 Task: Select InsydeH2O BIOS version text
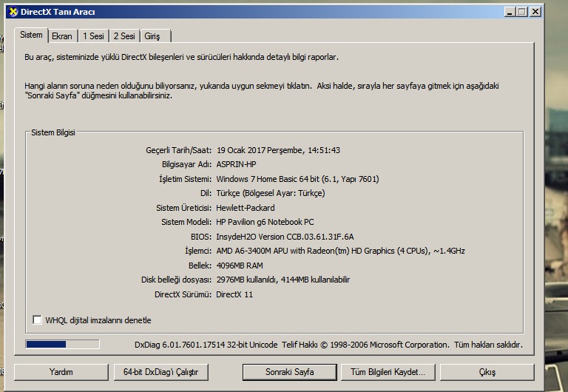285,237
